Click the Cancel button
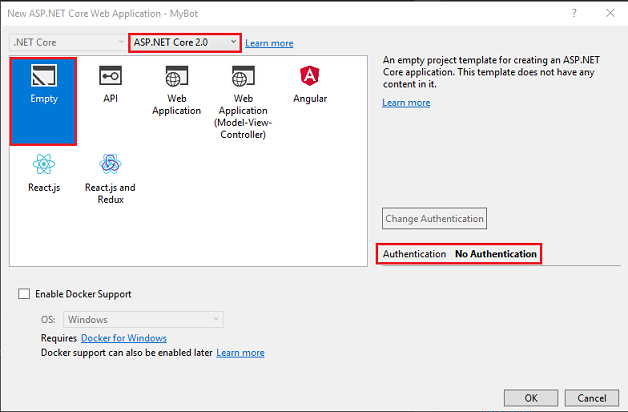The image size is (628, 412). pyautogui.click(x=590, y=397)
